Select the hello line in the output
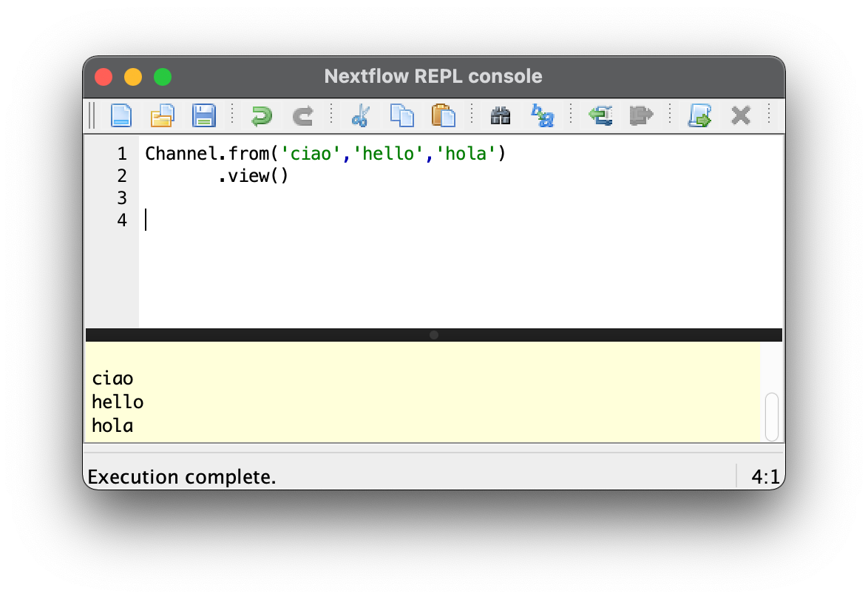Image resolution: width=868 pixels, height=599 pixels. coord(118,402)
